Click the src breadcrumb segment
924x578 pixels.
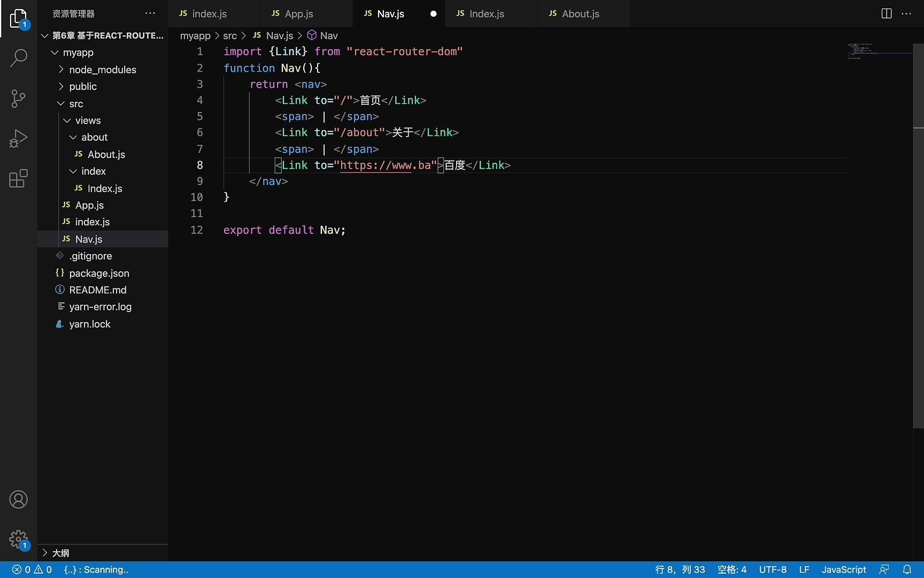pos(230,35)
